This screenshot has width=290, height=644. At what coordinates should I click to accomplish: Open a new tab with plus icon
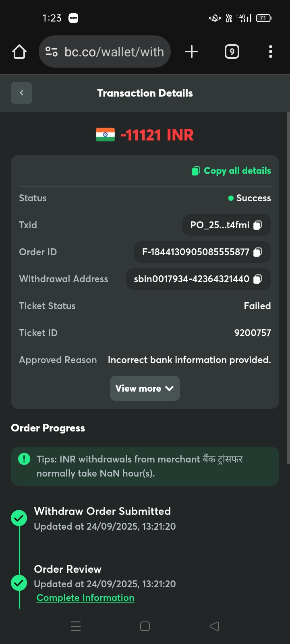[x=192, y=52]
